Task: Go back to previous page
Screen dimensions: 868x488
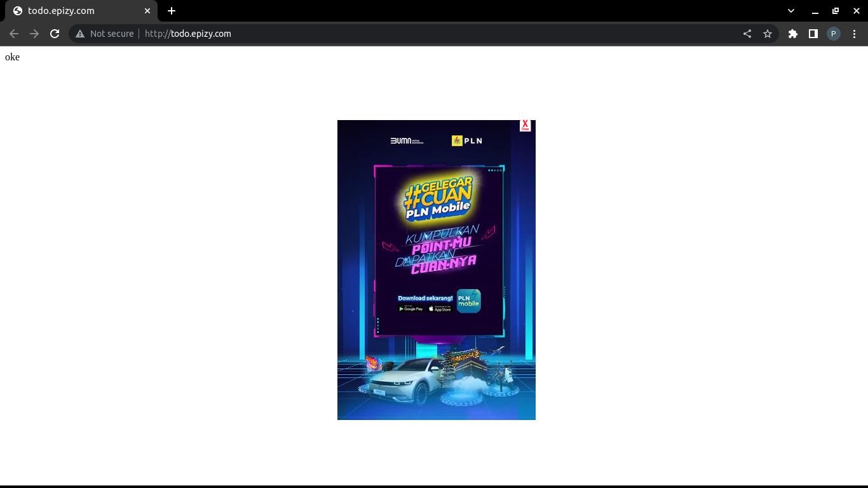Action: click(x=14, y=34)
